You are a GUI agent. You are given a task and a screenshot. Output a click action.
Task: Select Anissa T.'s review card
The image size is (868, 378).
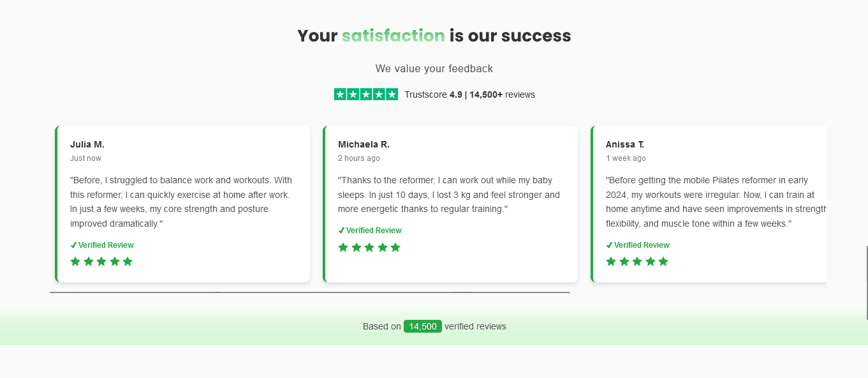point(708,203)
